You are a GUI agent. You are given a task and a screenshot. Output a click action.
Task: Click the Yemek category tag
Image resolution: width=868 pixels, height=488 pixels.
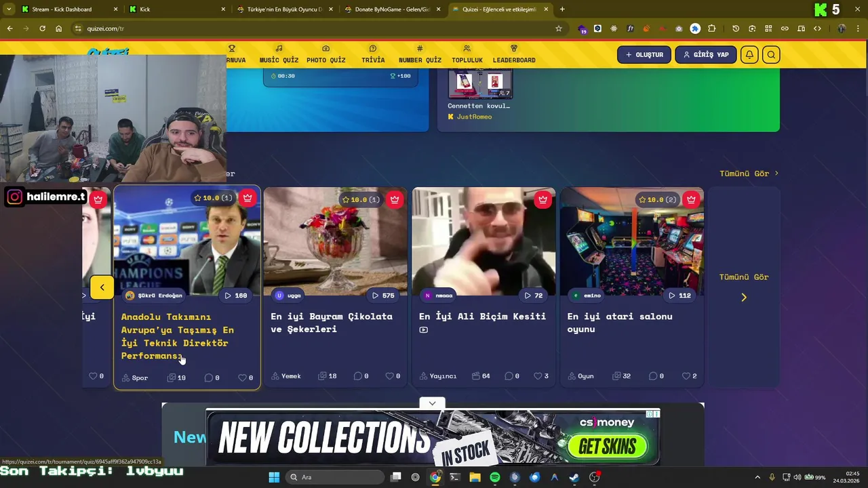(x=286, y=376)
